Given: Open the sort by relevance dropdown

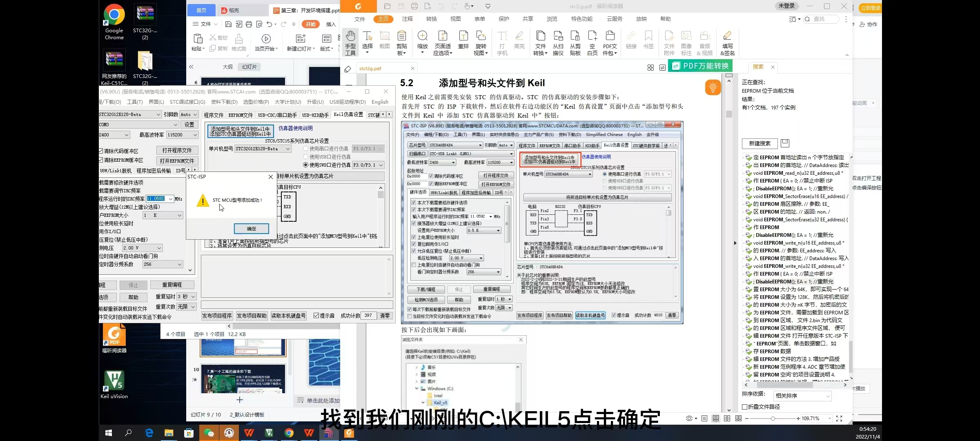Looking at the screenshot, I should (x=802, y=396).
